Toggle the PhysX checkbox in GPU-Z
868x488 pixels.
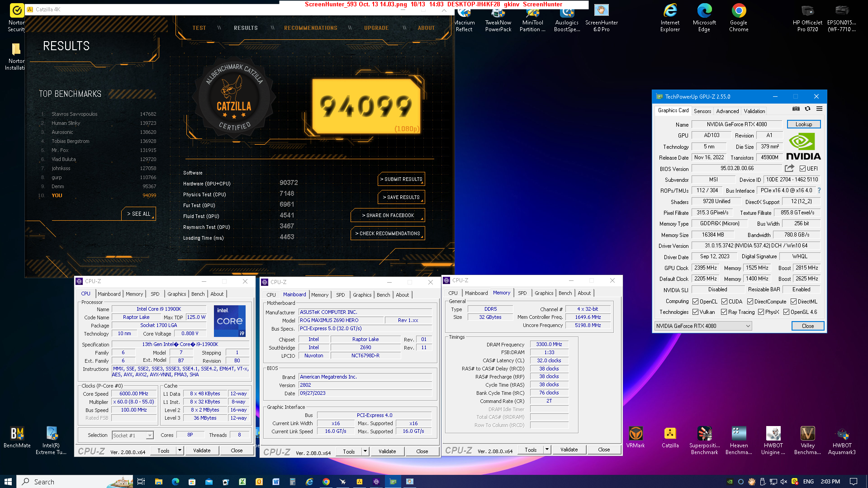761,312
